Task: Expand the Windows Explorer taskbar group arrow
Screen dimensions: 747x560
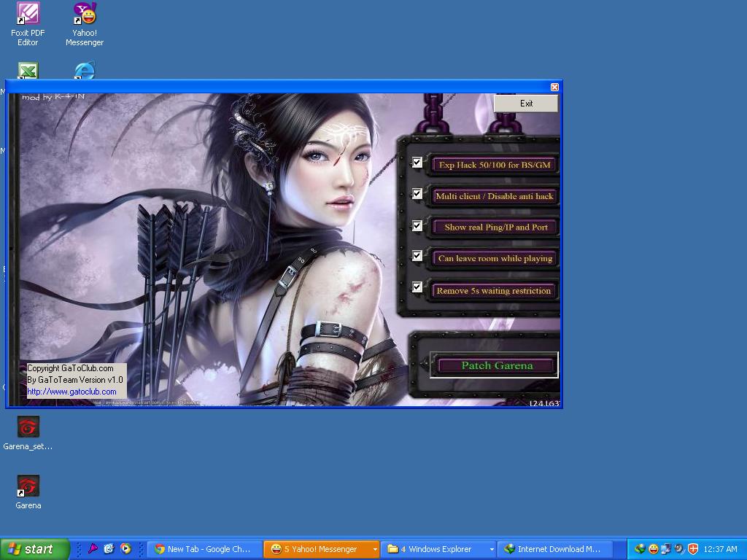Action: 492,549
